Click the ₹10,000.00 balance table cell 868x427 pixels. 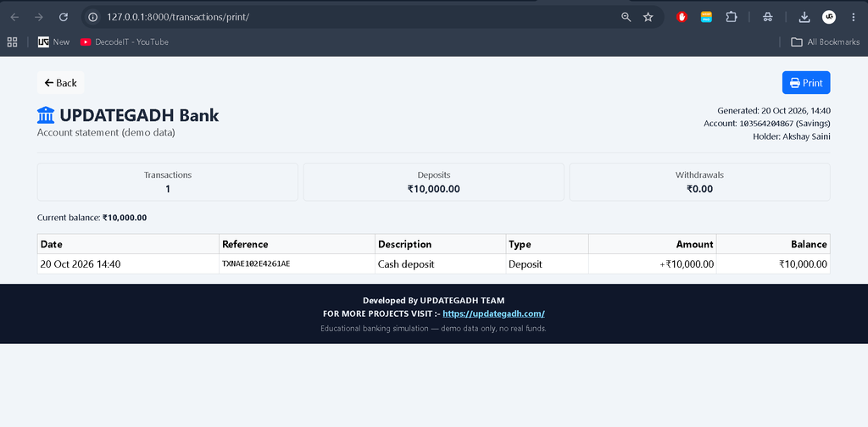pos(773,263)
